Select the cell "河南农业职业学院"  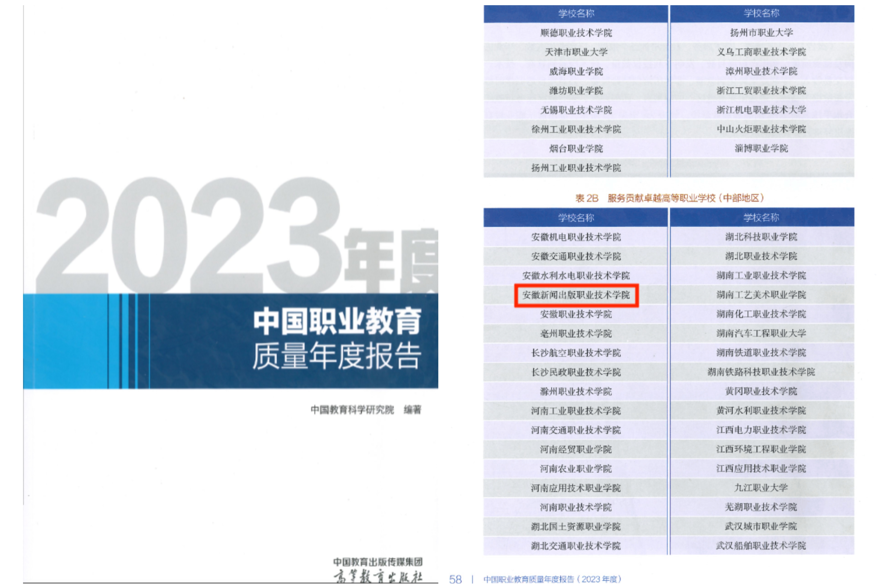[x=575, y=469]
